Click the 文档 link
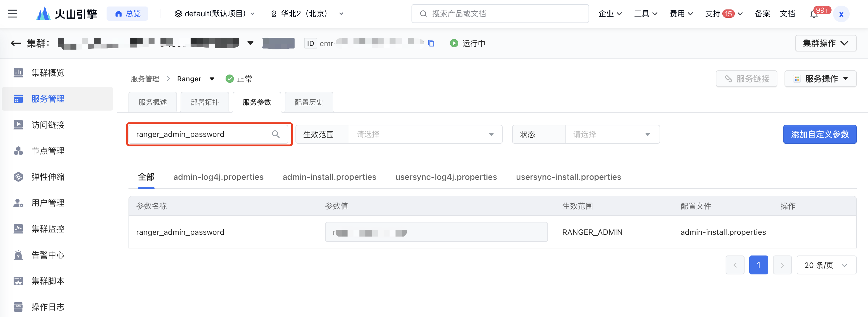868x317 pixels. coord(787,14)
